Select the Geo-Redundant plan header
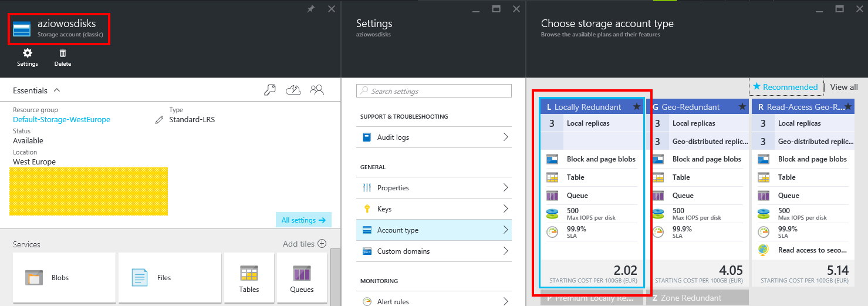 pyautogui.click(x=697, y=107)
